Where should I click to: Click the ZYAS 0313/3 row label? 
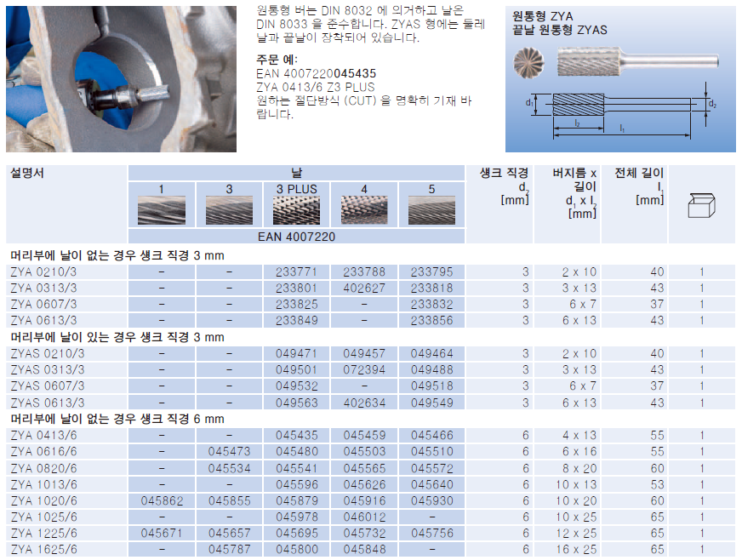click(48, 369)
